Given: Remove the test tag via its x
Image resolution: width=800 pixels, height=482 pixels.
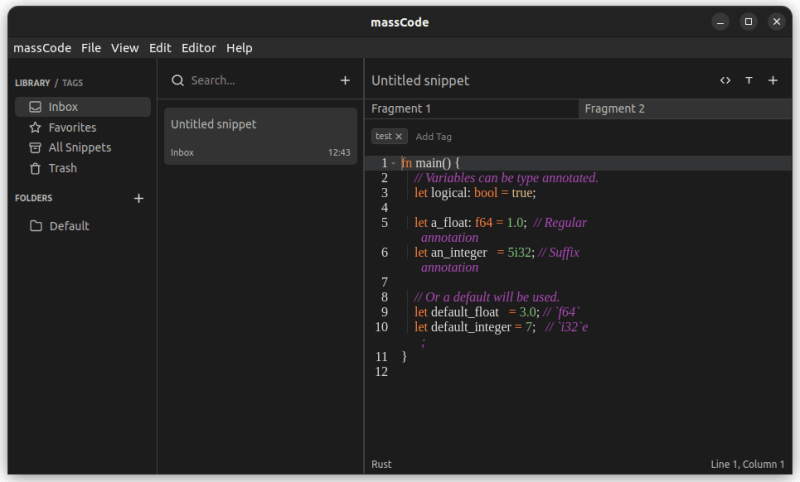Looking at the screenshot, I should [x=399, y=136].
